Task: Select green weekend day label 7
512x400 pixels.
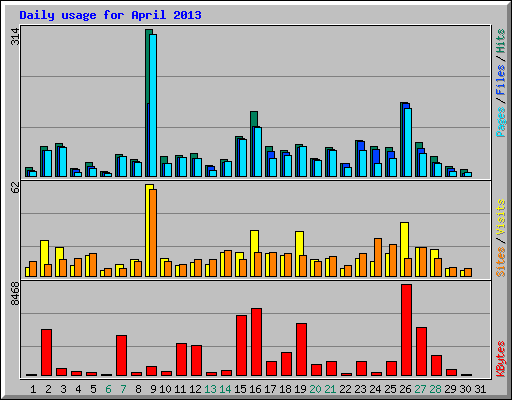Action: [123, 389]
